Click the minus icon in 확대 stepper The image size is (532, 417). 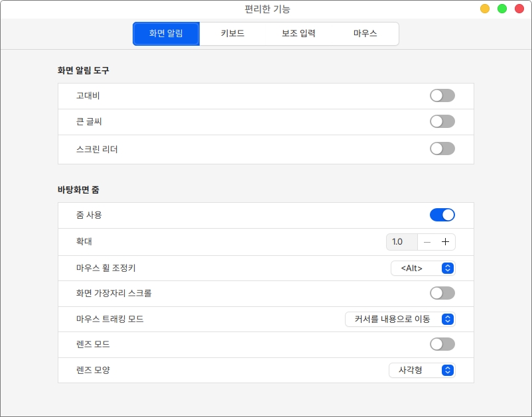[427, 242]
